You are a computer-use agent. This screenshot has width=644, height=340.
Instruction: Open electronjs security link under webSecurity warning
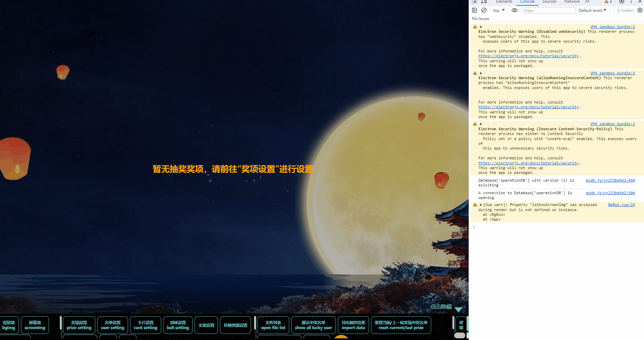click(x=528, y=56)
